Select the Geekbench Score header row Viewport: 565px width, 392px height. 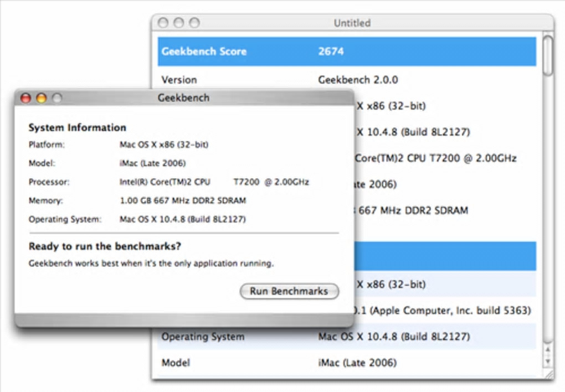pos(346,51)
